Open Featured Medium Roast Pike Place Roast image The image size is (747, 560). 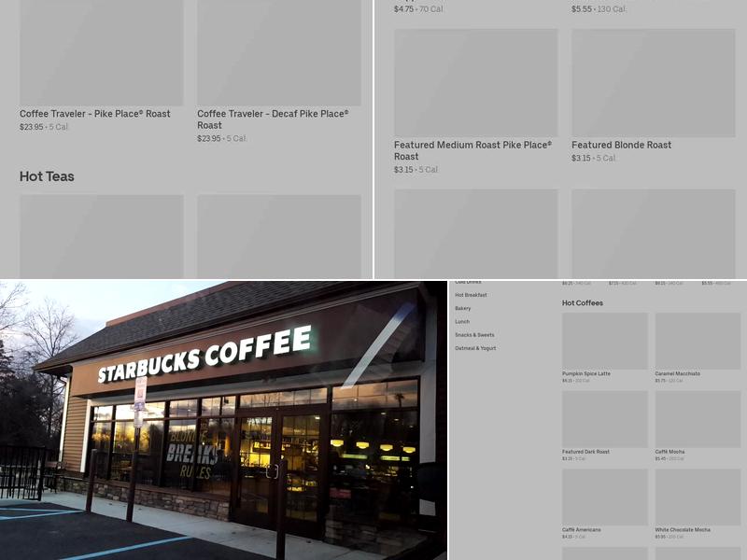[x=475, y=83]
